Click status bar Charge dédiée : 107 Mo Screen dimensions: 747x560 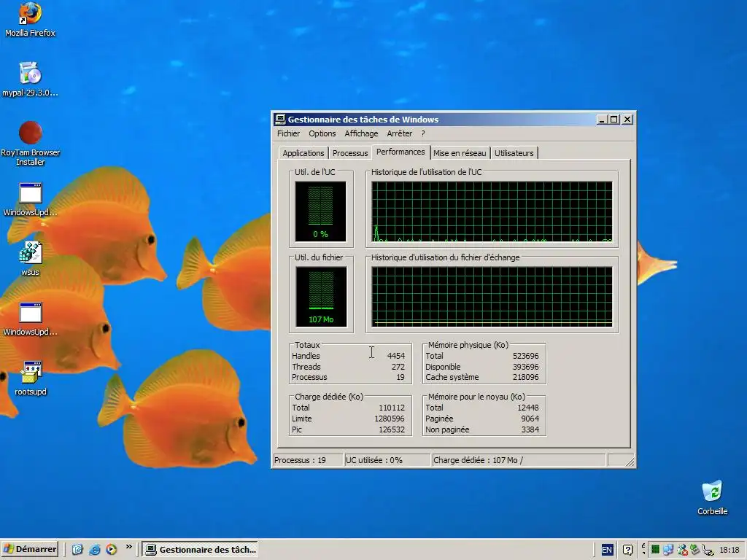pyautogui.click(x=519, y=460)
